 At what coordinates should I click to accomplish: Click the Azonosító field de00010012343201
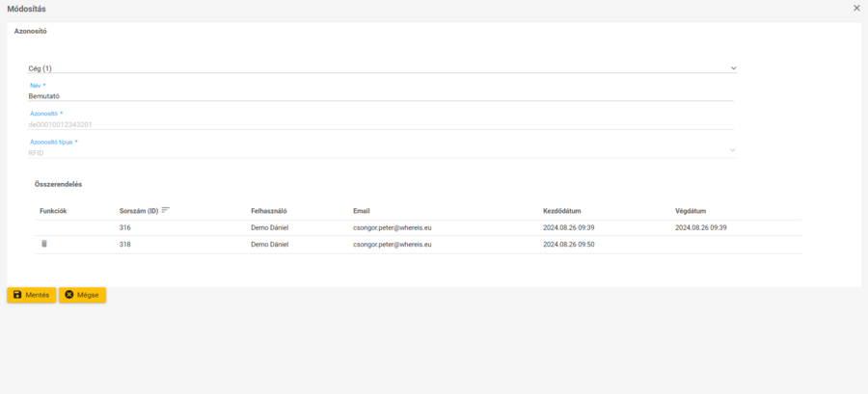click(381, 124)
